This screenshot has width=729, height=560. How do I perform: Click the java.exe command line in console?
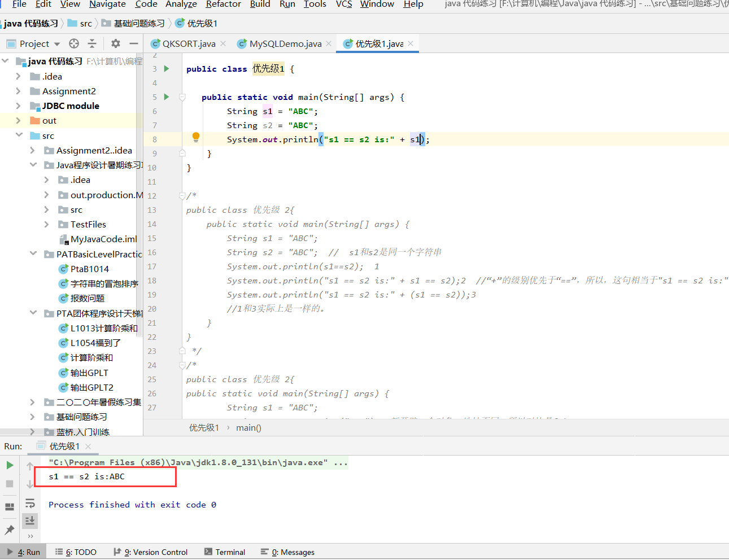(x=198, y=462)
